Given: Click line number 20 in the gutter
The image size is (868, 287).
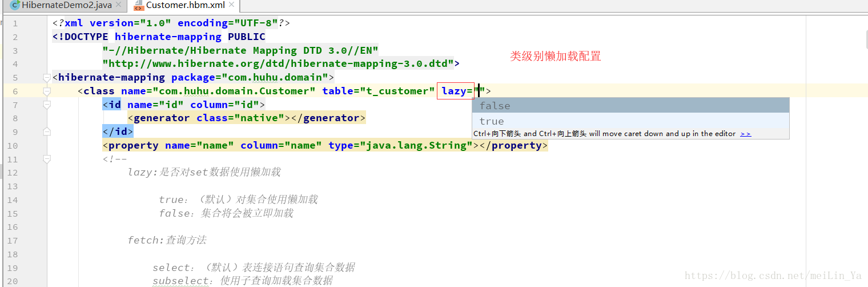Looking at the screenshot, I should pos(13,281).
